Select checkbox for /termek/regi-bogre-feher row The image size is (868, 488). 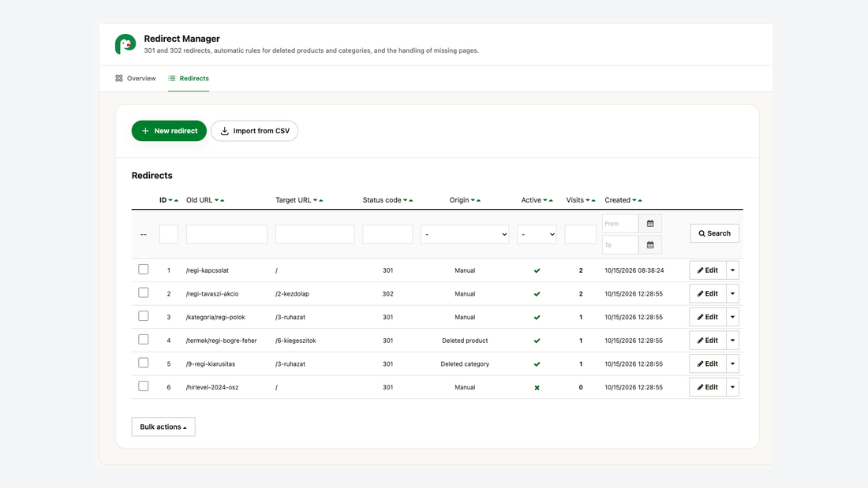(x=144, y=339)
